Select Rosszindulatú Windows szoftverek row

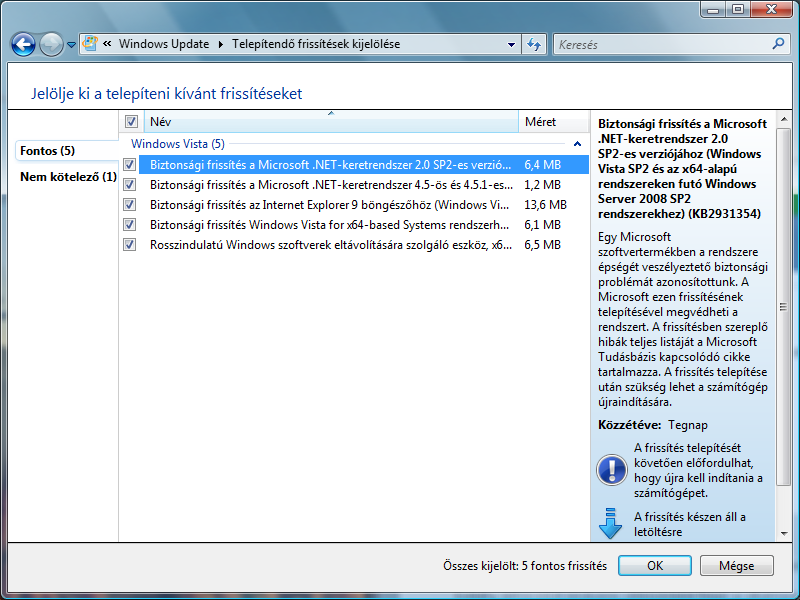363,244
